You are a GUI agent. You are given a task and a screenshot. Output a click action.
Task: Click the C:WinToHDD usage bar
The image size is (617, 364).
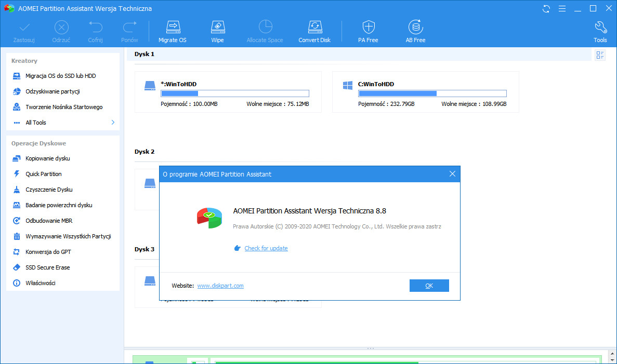(432, 93)
